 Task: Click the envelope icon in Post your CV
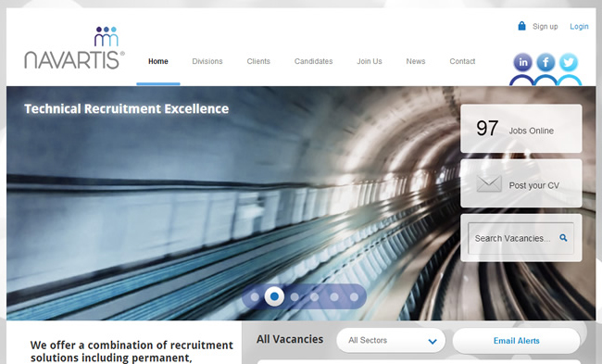489,184
